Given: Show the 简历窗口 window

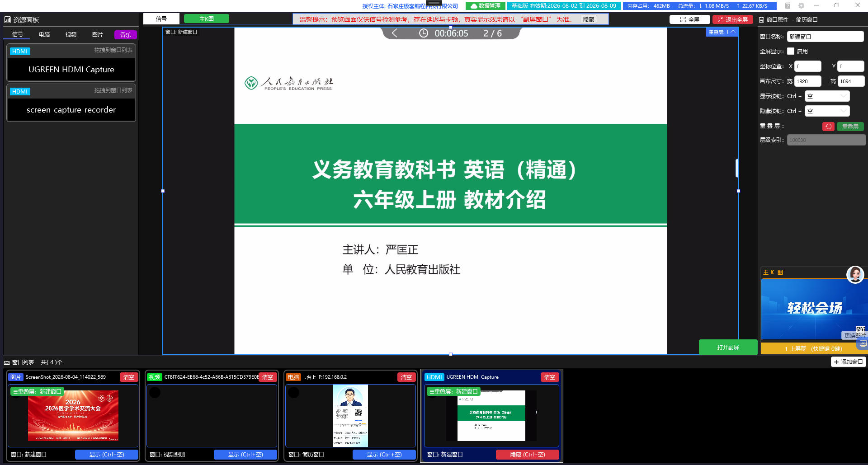Looking at the screenshot, I should (x=384, y=455).
